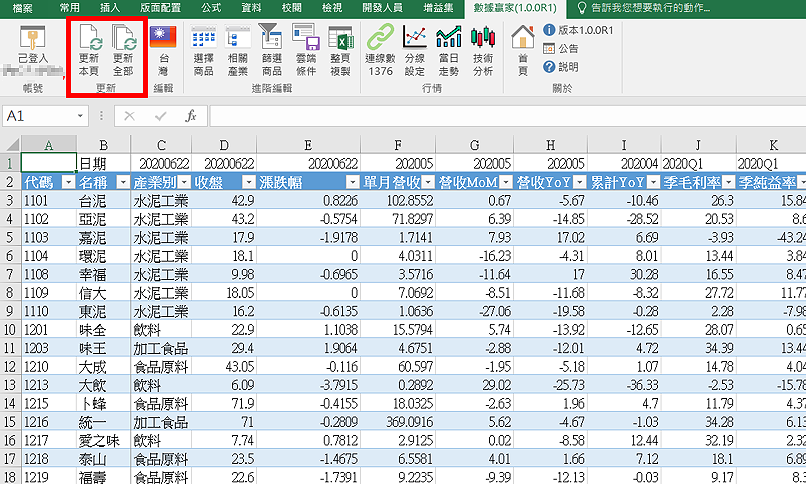Open 技術分析 candlestick chart tool
Image resolution: width=806 pixels, height=484 pixels.
(x=483, y=51)
